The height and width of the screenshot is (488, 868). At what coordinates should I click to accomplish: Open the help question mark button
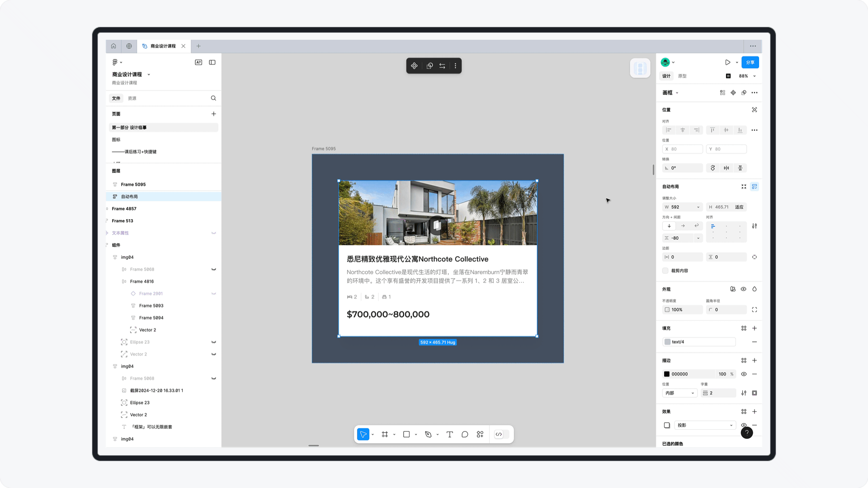point(747,433)
